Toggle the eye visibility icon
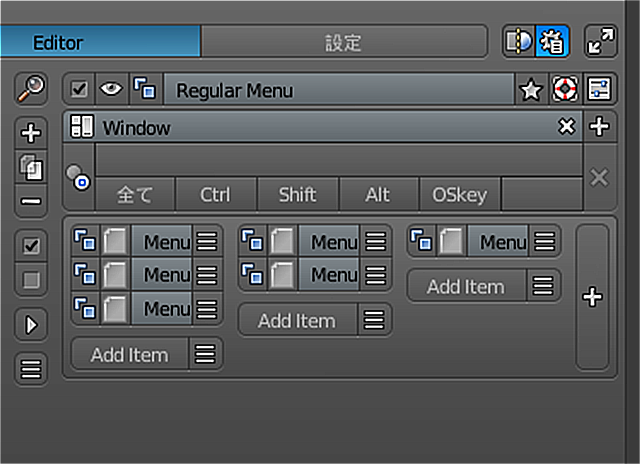The image size is (640, 464). [x=111, y=89]
